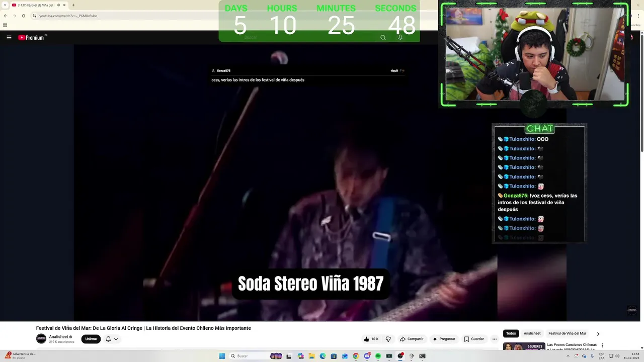
Task: Click the YouTube search magnifier button
Action: pyautogui.click(x=383, y=37)
